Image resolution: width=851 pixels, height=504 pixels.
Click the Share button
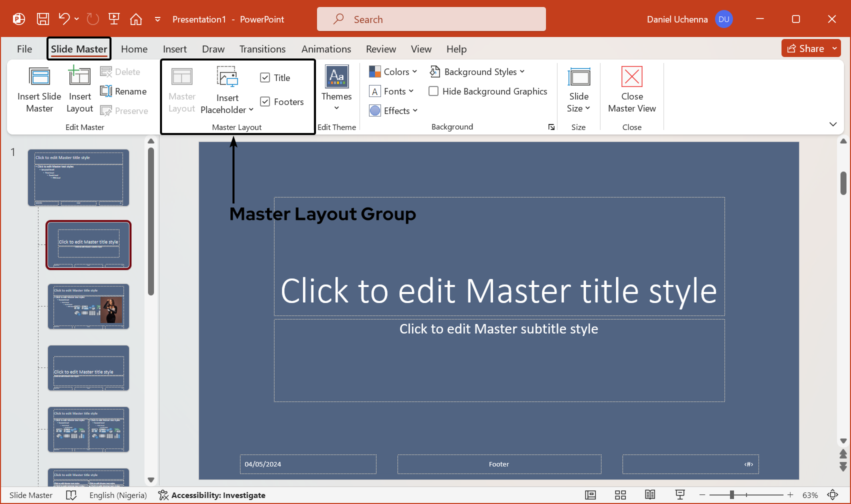point(805,48)
